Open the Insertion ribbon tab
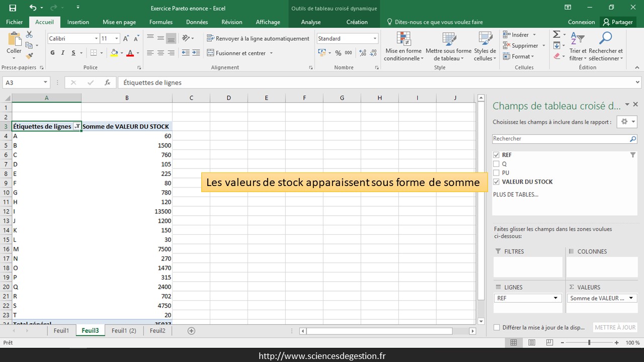This screenshot has width=644, height=362. click(78, 22)
